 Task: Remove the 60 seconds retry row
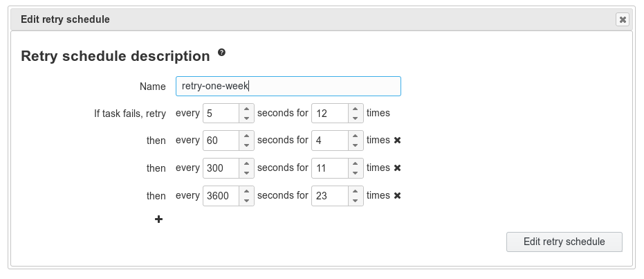point(398,141)
